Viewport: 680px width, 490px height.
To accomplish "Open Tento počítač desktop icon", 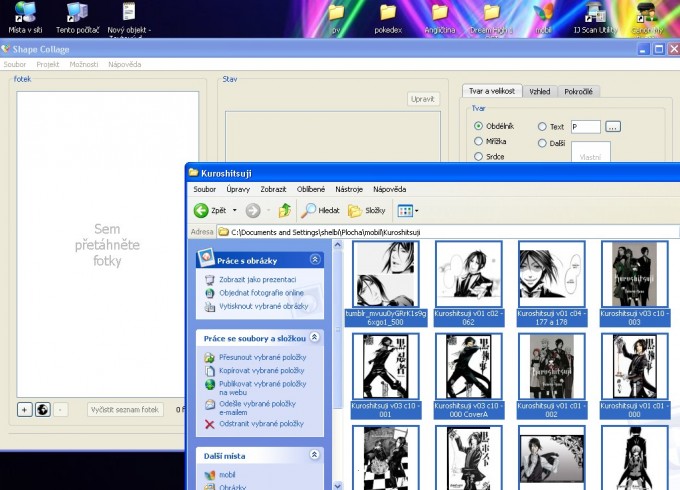I will coord(77,17).
